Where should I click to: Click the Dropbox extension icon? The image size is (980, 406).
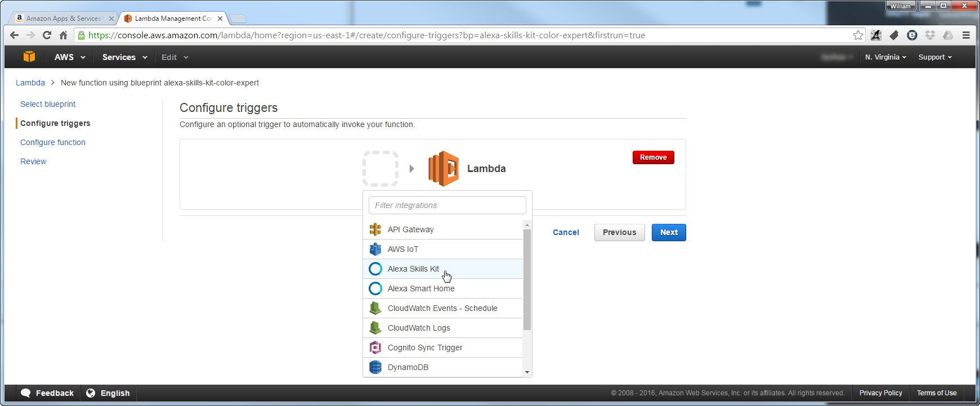(930, 35)
